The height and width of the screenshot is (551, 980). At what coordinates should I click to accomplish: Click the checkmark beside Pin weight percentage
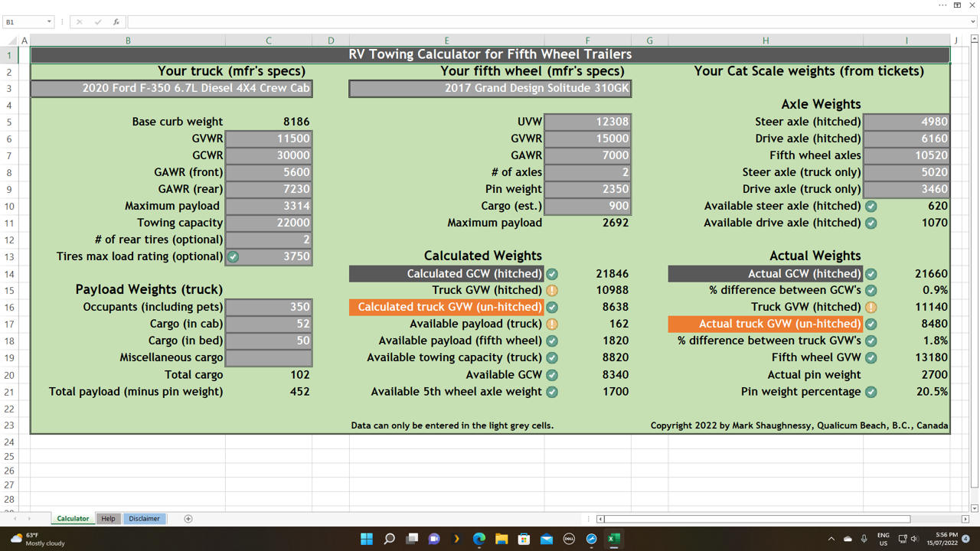[x=871, y=391]
